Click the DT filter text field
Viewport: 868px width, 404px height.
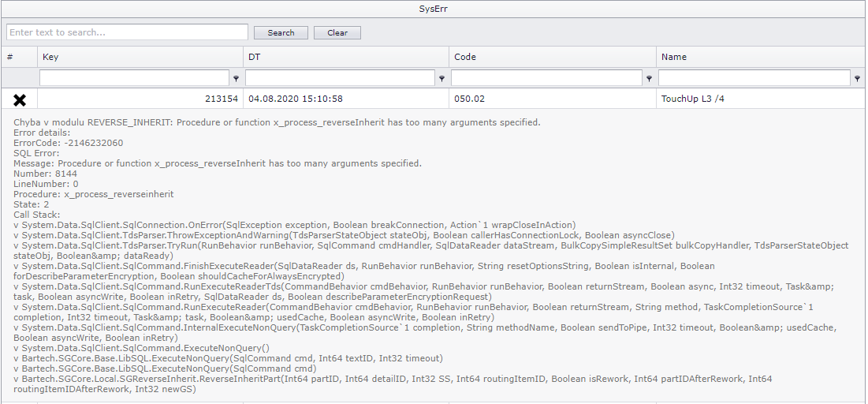pos(340,78)
